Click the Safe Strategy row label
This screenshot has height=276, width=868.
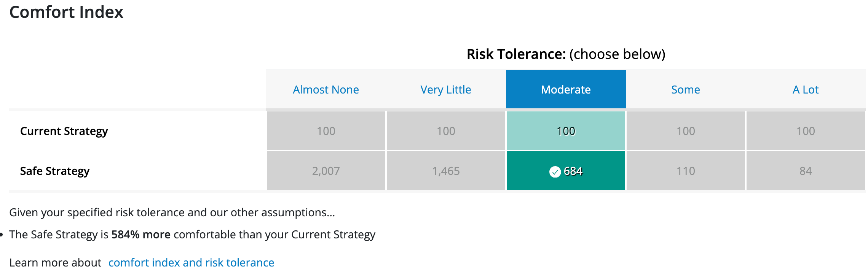(55, 171)
